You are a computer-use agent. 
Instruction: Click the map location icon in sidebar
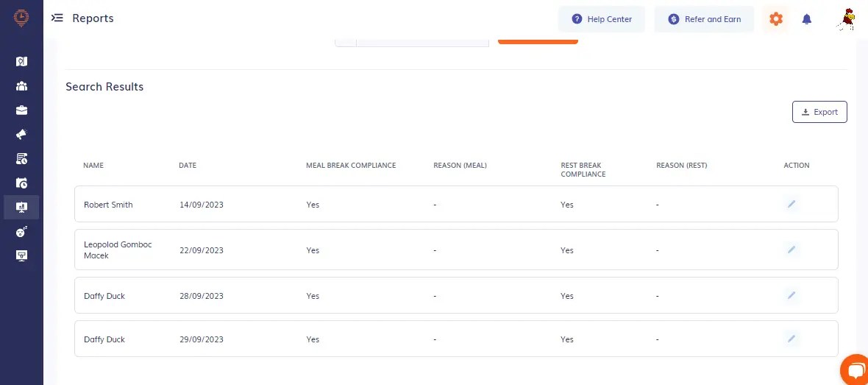tap(21, 62)
